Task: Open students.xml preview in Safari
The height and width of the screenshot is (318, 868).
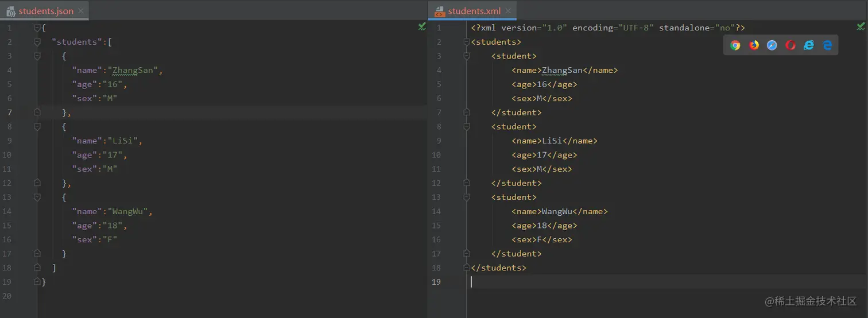Action: pos(772,45)
